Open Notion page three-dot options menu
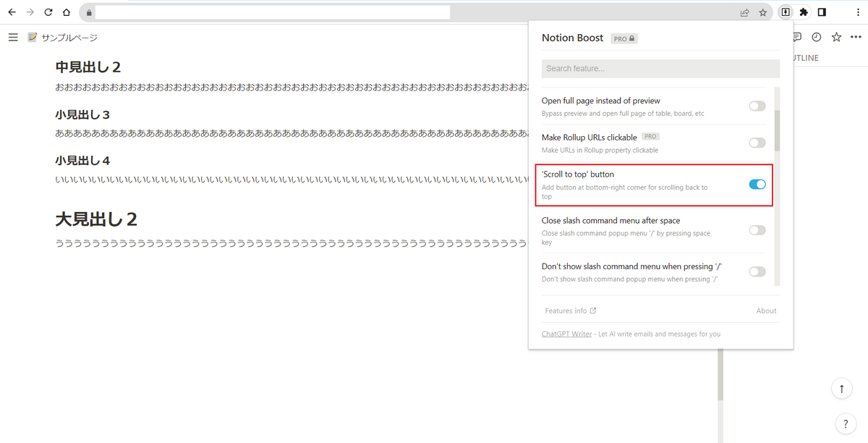868x443 pixels. [x=856, y=37]
